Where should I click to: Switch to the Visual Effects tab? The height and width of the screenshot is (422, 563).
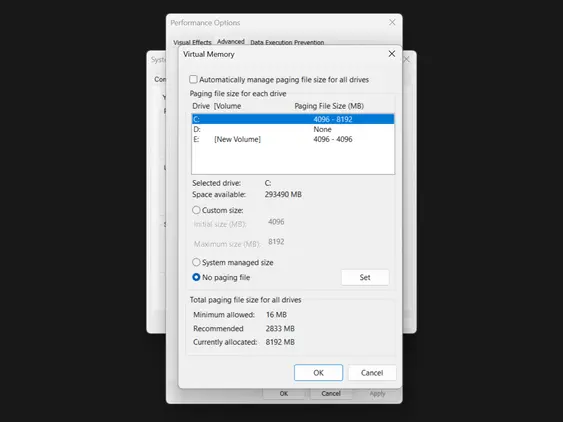(x=192, y=42)
